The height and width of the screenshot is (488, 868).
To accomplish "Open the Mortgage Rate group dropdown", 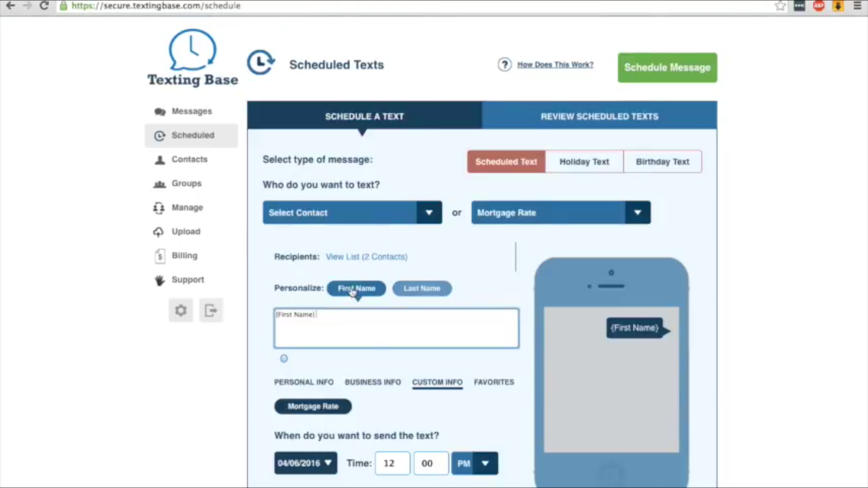I will tap(637, 212).
